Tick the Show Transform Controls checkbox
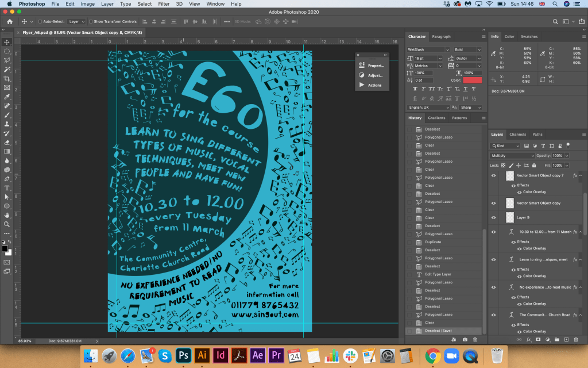This screenshot has height=368, width=588. [91, 21]
